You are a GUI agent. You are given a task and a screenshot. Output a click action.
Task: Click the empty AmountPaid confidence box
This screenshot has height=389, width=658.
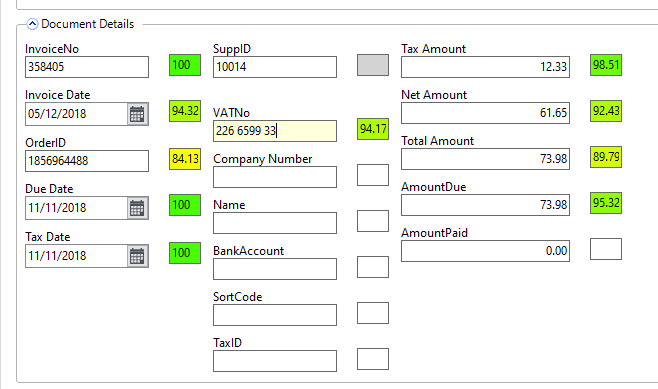click(x=606, y=249)
